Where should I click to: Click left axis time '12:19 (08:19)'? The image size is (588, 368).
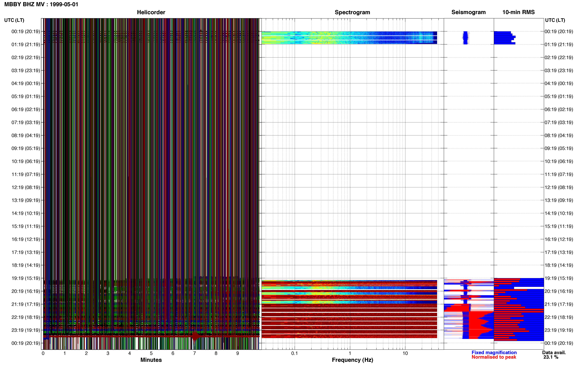pyautogui.click(x=26, y=187)
